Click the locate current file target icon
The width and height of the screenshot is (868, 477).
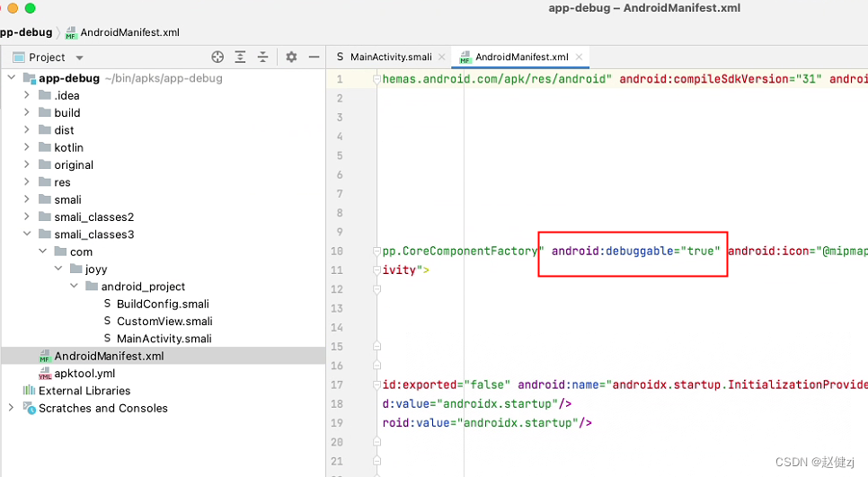pyautogui.click(x=217, y=57)
